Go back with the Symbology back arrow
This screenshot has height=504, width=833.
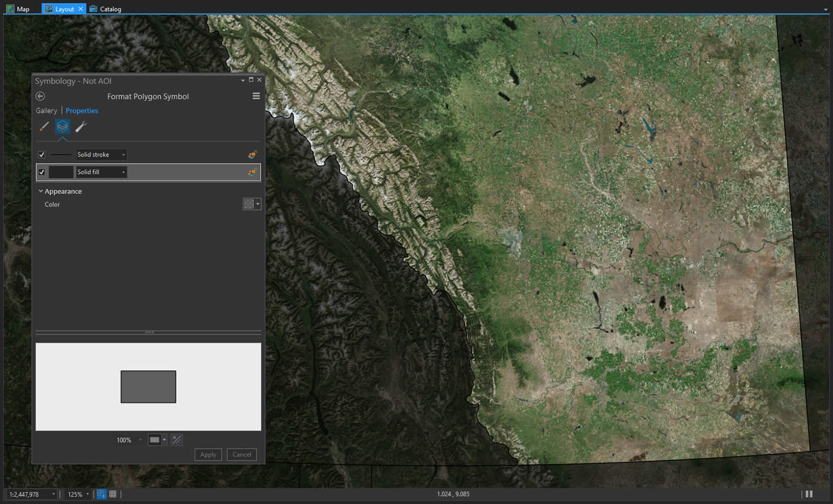coord(40,96)
